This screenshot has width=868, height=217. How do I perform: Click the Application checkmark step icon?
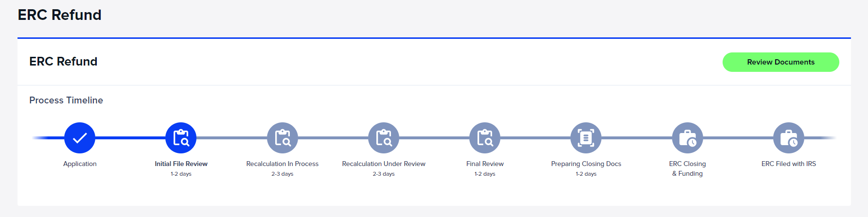pos(80,138)
